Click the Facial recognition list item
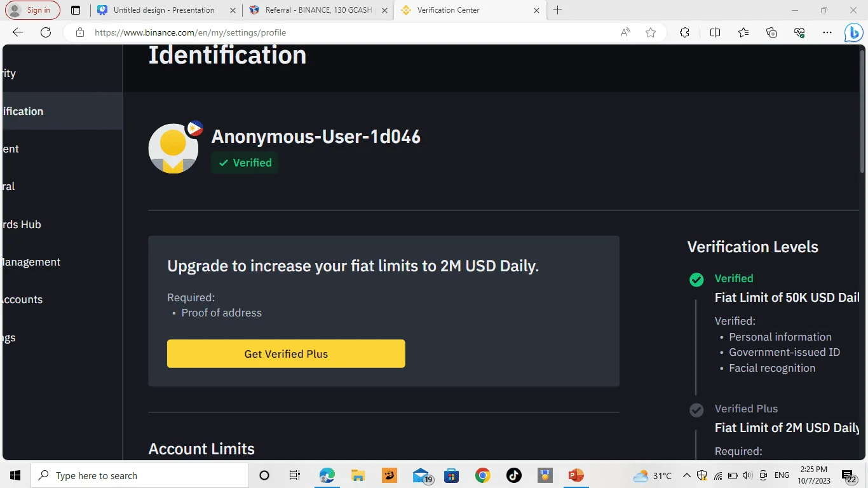This screenshot has width=868, height=488. pyautogui.click(x=772, y=368)
